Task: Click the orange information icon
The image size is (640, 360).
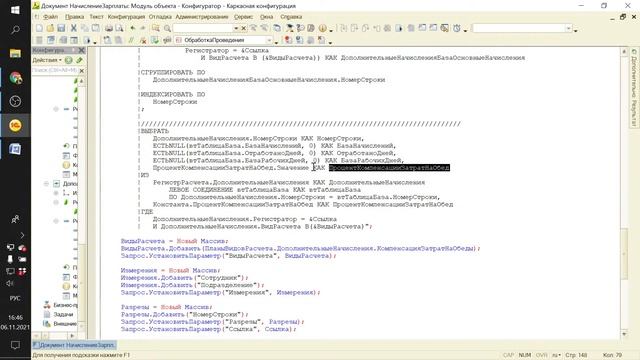Action: (x=322, y=28)
